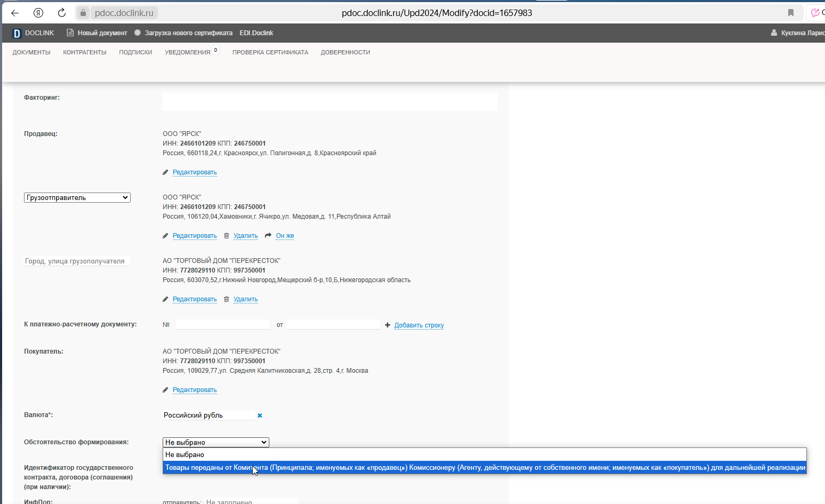
Task: Click the ИнфПол отправитель field
Action: [251, 502]
